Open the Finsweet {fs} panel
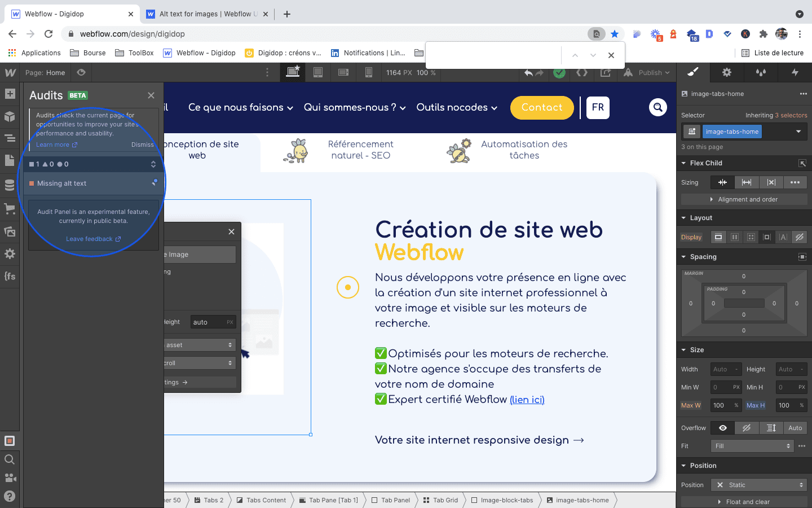Image resolution: width=812 pixels, height=508 pixels. click(10, 276)
